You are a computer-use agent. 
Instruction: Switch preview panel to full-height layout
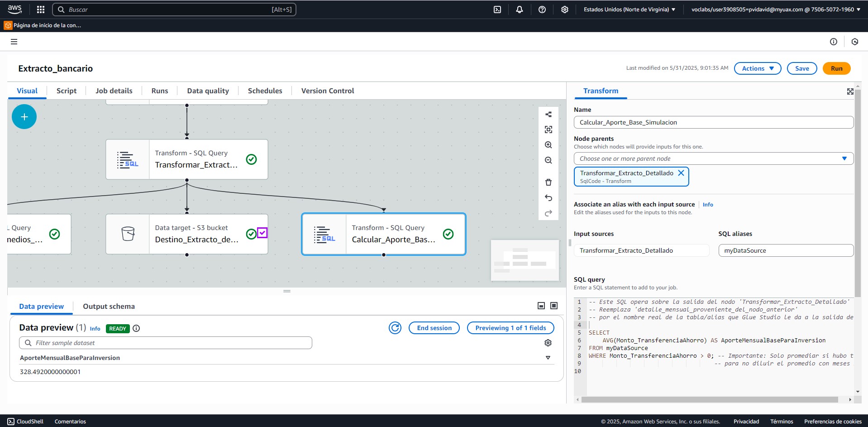[x=554, y=306]
